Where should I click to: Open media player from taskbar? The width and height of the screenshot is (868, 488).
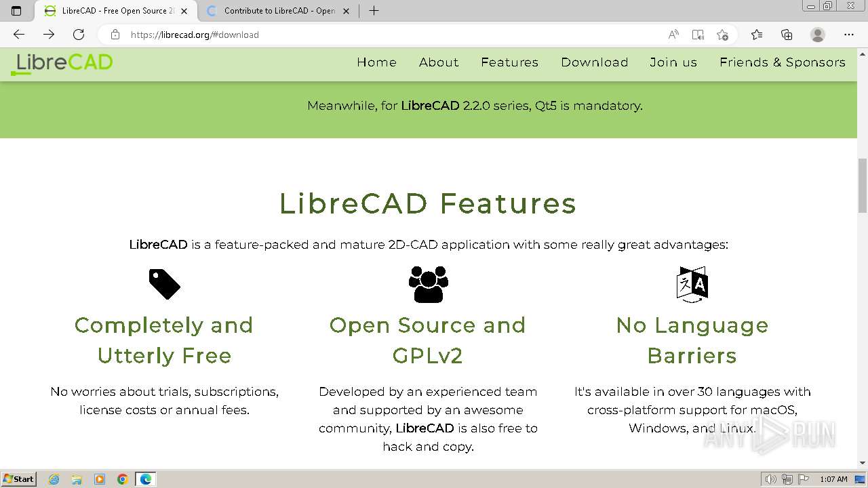click(100, 479)
